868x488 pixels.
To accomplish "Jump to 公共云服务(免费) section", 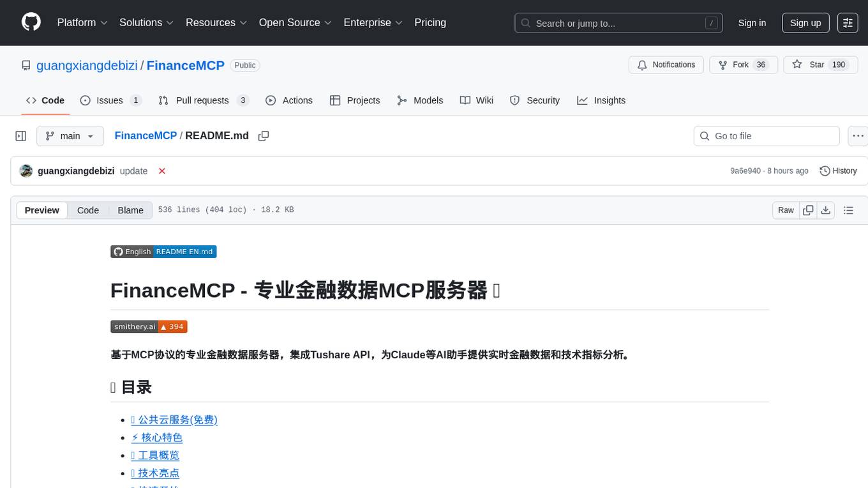I will click(174, 420).
